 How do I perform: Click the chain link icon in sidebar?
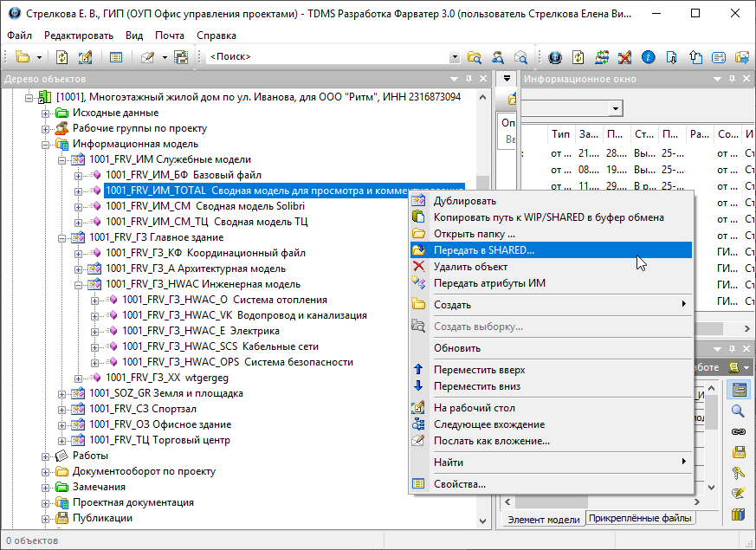[739, 431]
